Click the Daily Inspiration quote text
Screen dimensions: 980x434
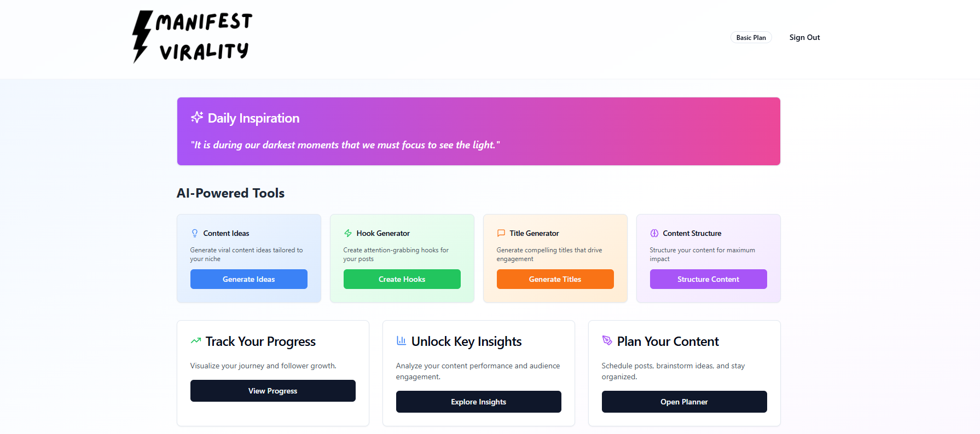pos(345,145)
